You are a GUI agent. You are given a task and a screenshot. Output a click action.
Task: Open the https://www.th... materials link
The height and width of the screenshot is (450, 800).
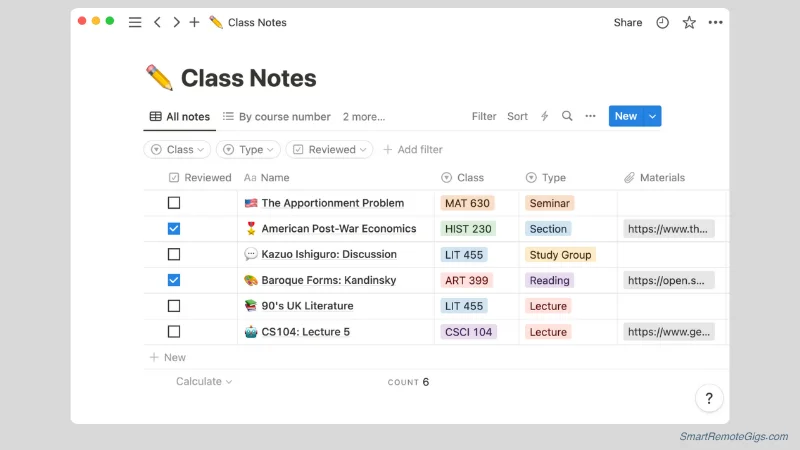pyautogui.click(x=668, y=229)
